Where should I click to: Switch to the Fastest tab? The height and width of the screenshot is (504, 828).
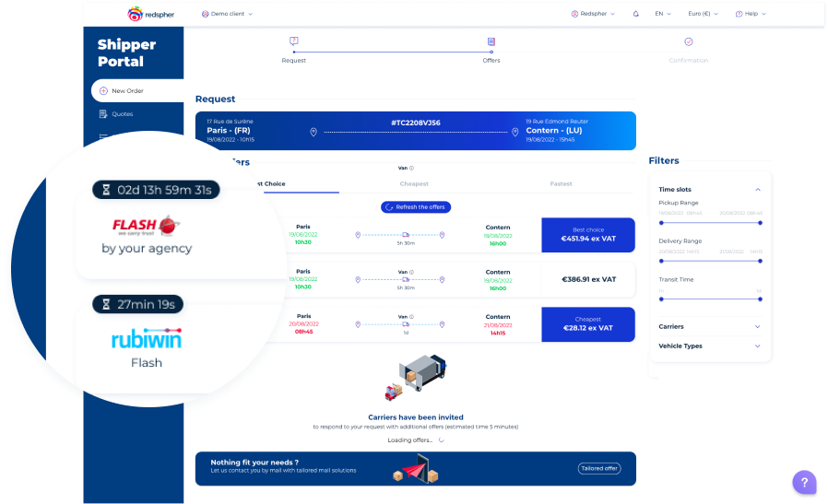click(561, 183)
